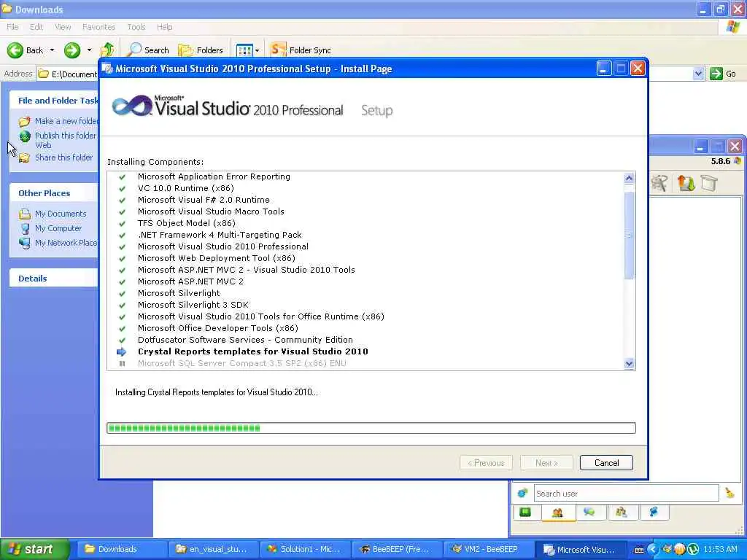The height and width of the screenshot is (560, 747).
Task: Click the component list scrollbar thumb
Action: point(629,236)
